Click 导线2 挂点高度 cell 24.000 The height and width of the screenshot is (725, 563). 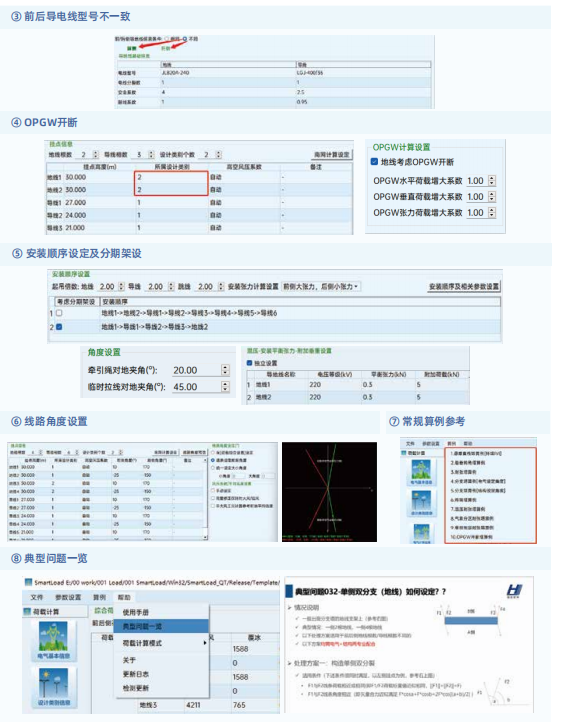pyautogui.click(x=99, y=215)
